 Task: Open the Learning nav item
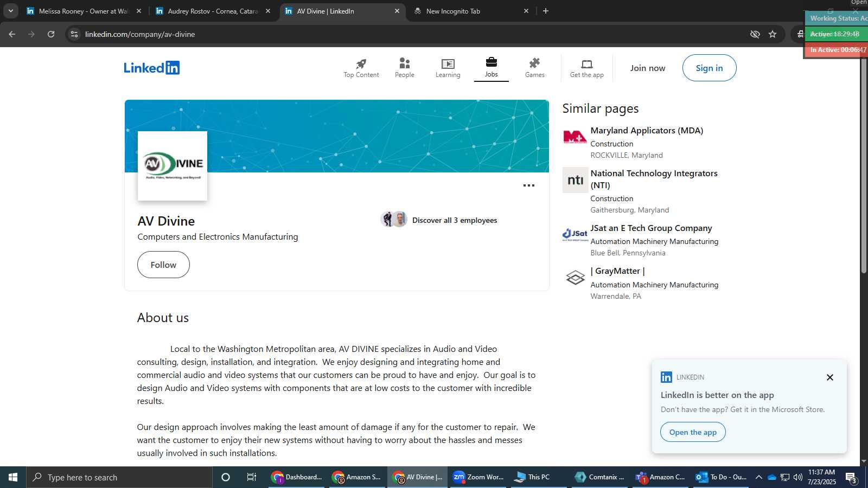pyautogui.click(x=448, y=68)
